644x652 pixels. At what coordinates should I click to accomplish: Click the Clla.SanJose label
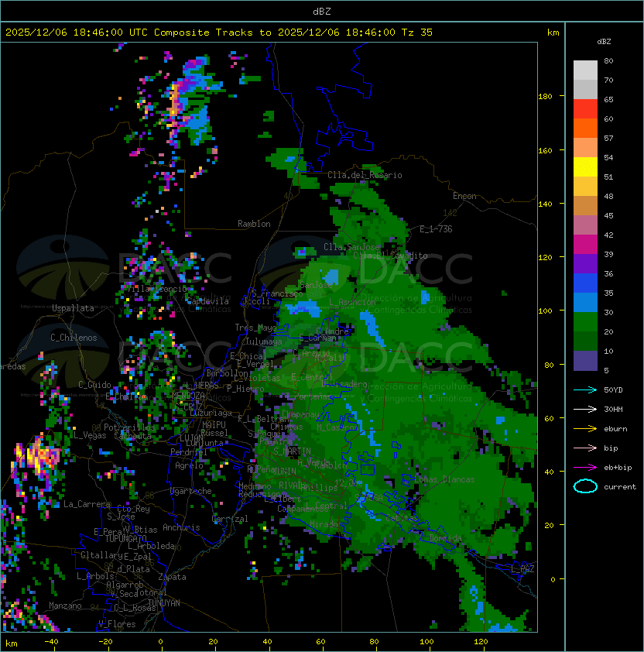(x=351, y=247)
